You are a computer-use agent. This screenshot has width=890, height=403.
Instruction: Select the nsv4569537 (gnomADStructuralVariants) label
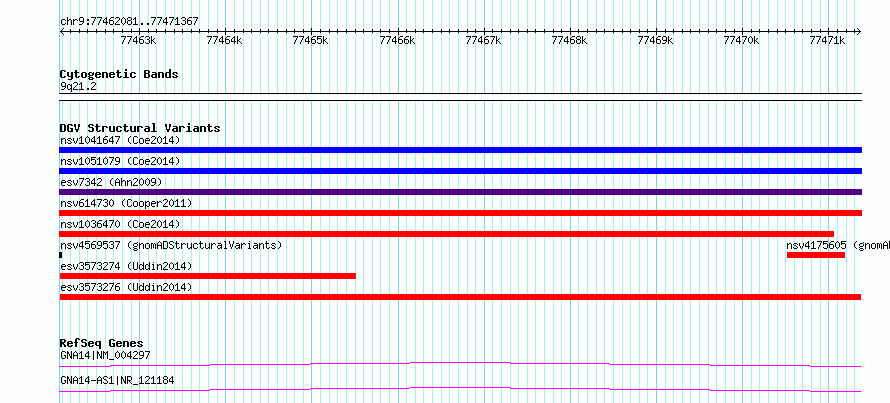pyautogui.click(x=171, y=245)
